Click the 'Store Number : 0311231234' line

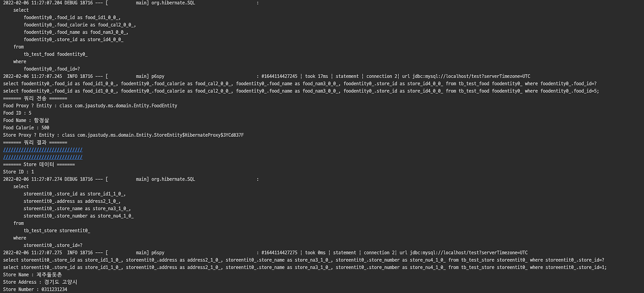35,289
